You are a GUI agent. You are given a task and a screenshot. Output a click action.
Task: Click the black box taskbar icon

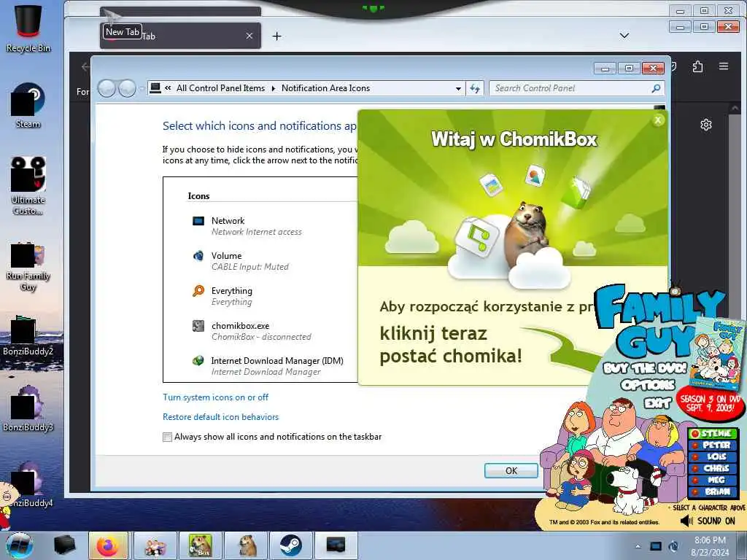[x=65, y=545]
